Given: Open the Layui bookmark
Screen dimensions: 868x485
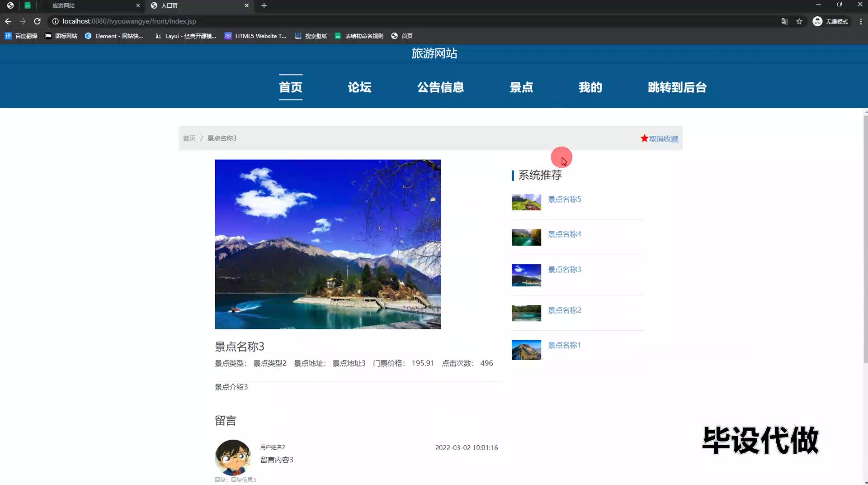Looking at the screenshot, I should click(185, 36).
